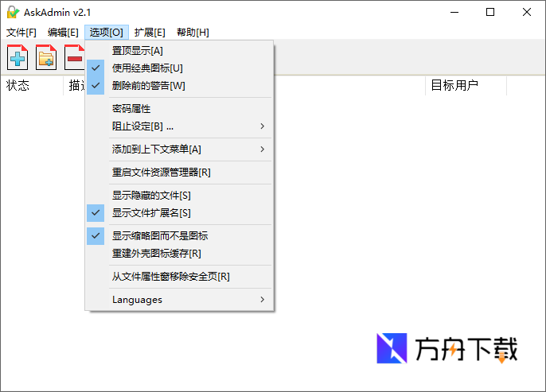Close the 选项[O] menu

tap(107, 33)
